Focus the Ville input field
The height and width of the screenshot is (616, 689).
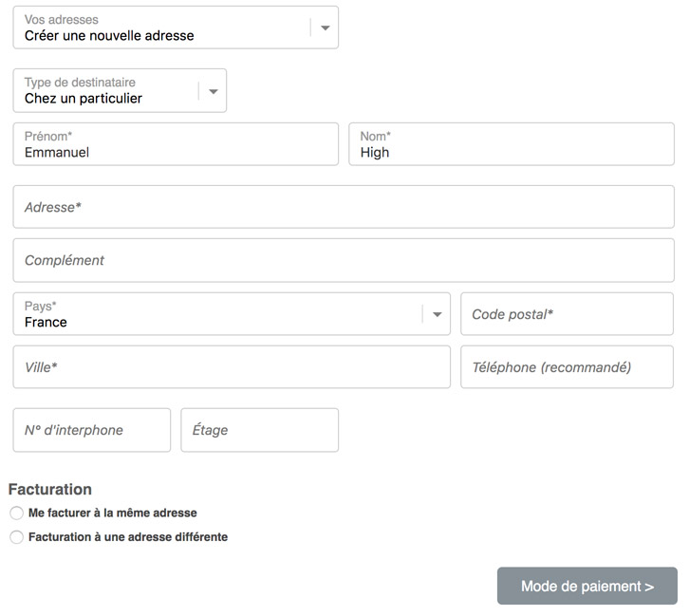pos(232,367)
